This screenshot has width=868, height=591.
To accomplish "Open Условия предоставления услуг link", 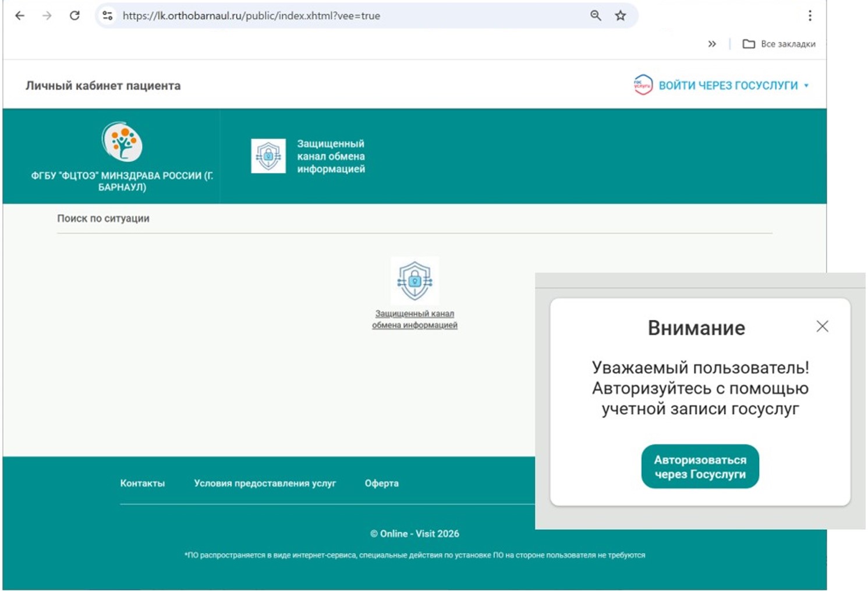I will pos(264,483).
